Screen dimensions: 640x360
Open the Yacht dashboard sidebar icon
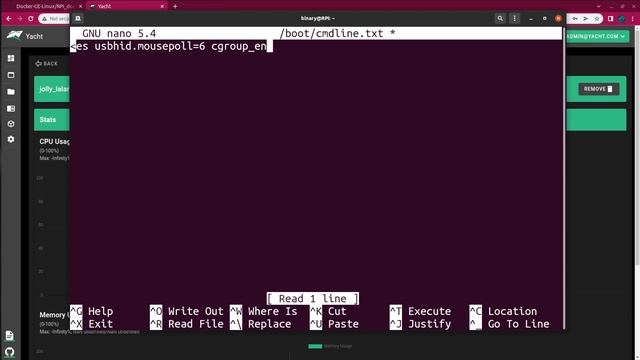[x=11, y=58]
